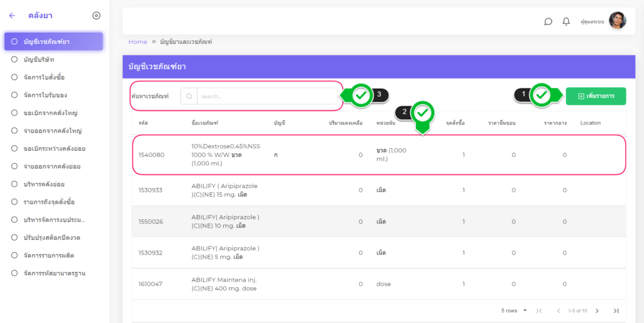Select จัดการใบรับของ in sidebar
Screen dimensions: 644x323
[45, 95]
